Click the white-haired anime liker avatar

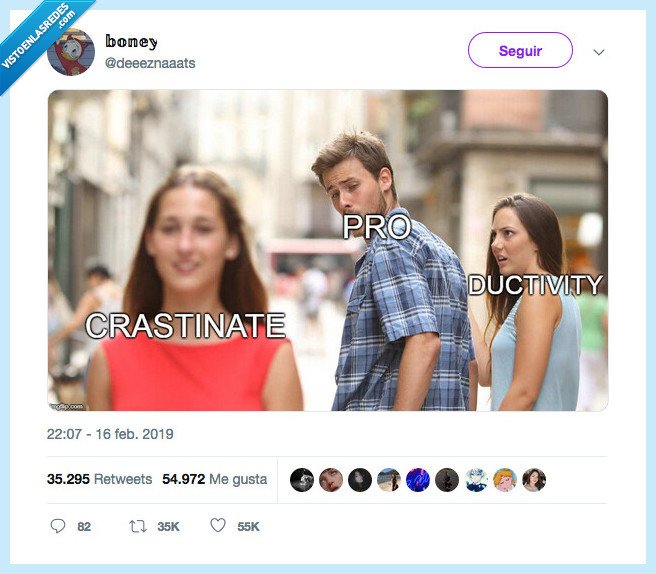point(476,479)
